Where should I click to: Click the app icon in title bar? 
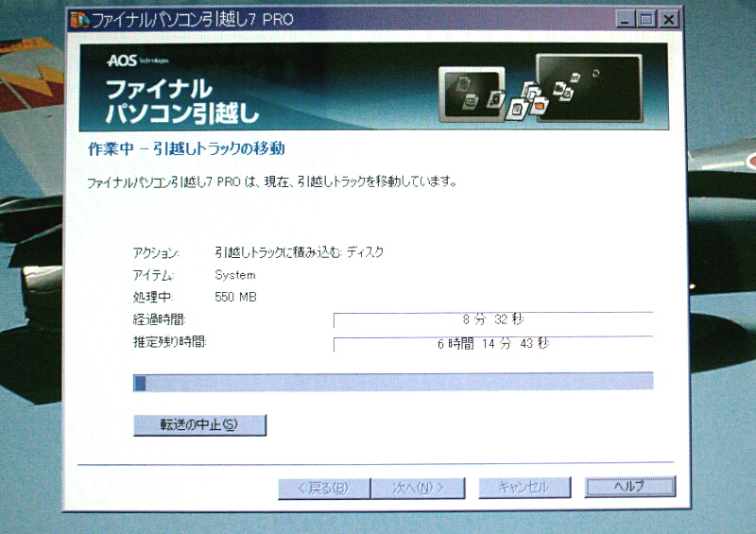coord(79,20)
